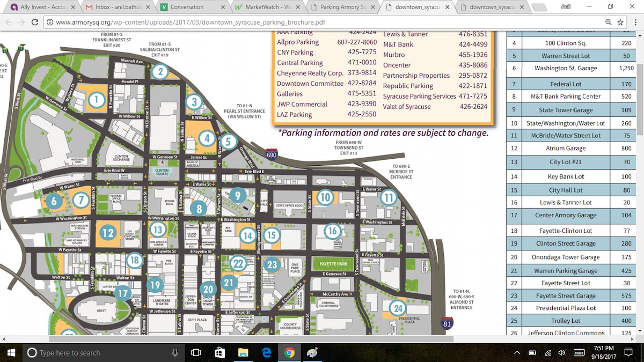Click the I-690 highway shield on map

(x=273, y=156)
